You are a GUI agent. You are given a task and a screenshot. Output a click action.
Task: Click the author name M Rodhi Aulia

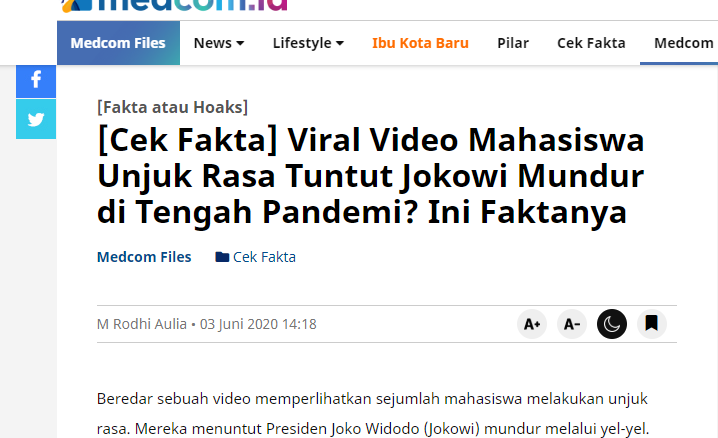point(141,324)
